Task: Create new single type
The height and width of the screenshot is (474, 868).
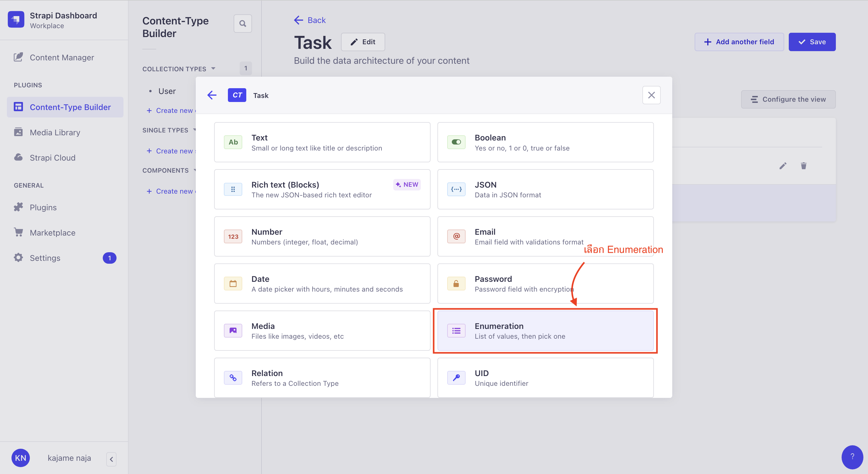Action: click(171, 151)
